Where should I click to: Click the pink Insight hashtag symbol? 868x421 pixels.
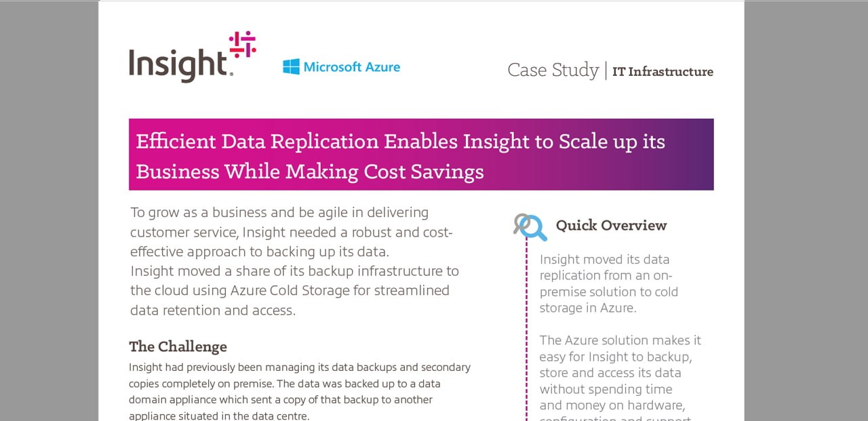[x=242, y=44]
